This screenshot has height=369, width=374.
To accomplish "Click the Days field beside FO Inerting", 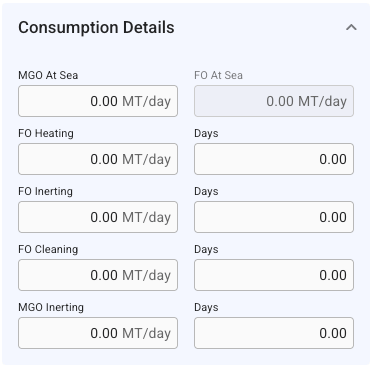I will pos(274,217).
